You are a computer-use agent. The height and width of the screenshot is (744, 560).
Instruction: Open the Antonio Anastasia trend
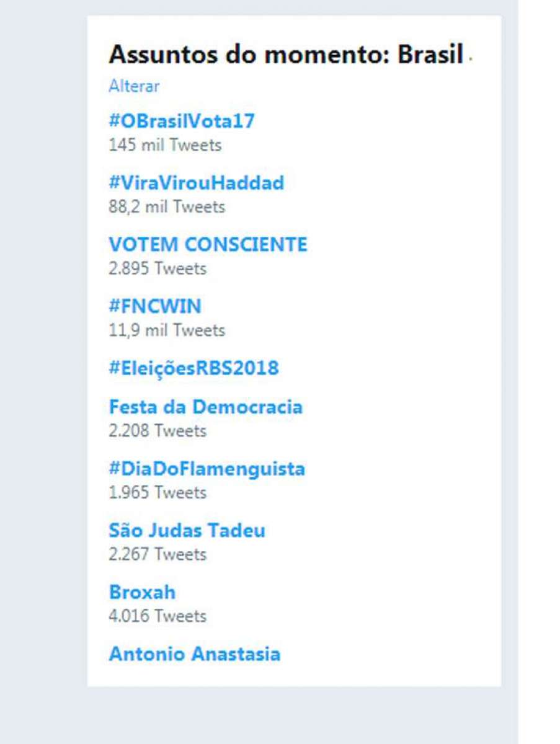point(195,654)
